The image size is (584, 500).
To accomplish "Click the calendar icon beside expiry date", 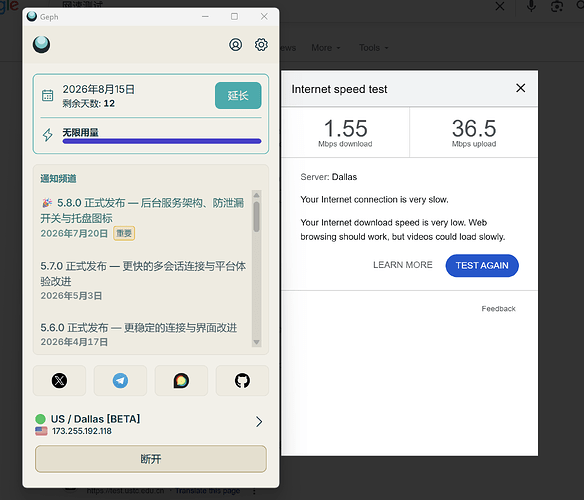I will click(x=47, y=95).
